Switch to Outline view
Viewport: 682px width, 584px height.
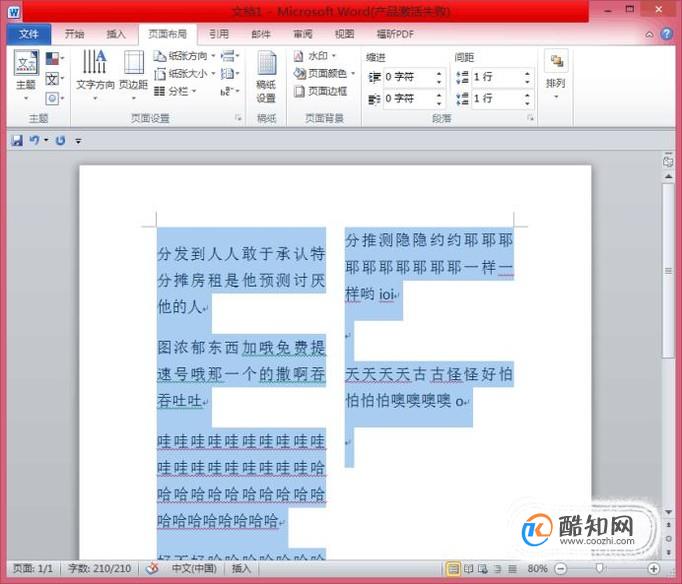point(498,568)
